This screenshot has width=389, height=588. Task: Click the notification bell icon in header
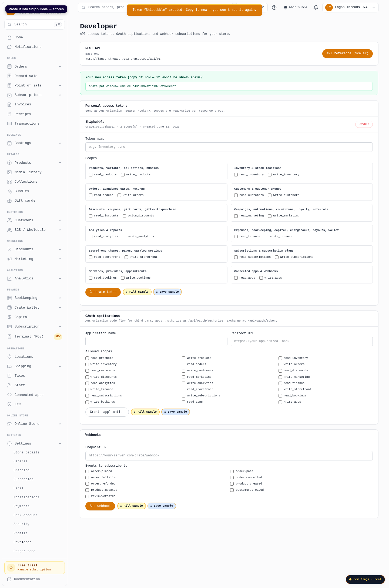pyautogui.click(x=316, y=8)
